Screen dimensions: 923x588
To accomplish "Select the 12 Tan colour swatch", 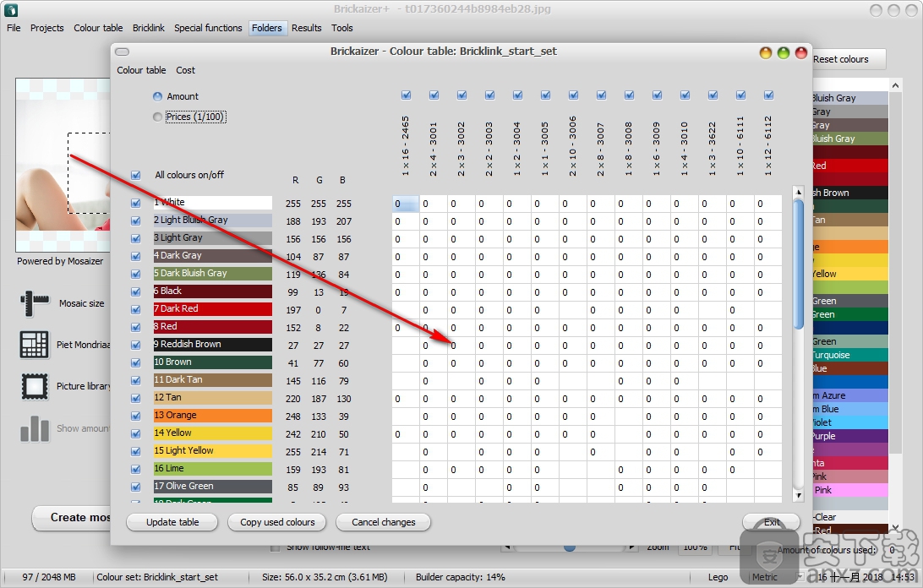I will [x=212, y=398].
